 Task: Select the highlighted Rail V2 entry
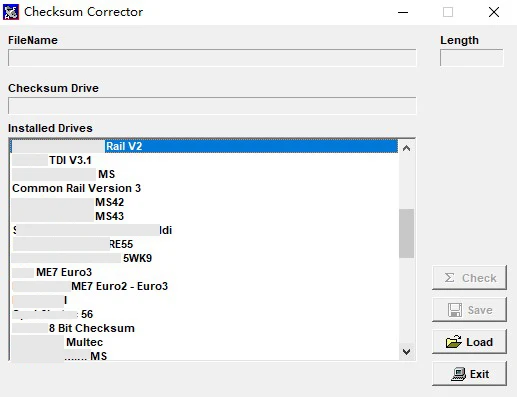[204, 146]
